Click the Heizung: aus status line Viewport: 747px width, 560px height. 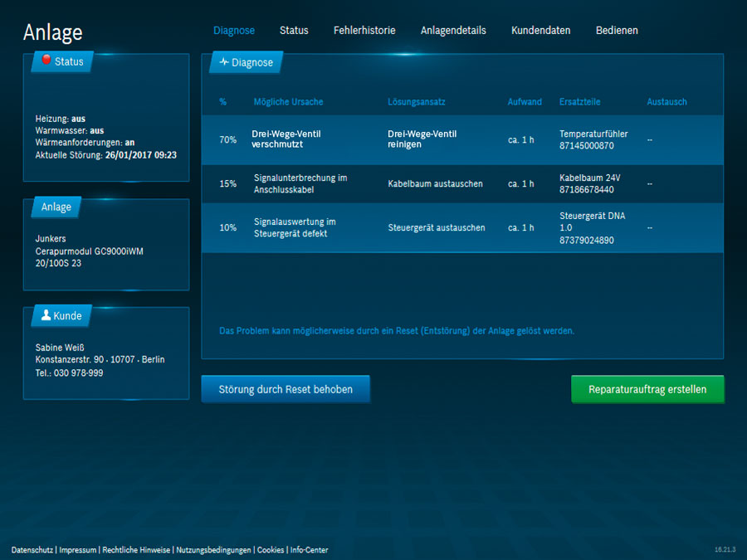(x=61, y=119)
